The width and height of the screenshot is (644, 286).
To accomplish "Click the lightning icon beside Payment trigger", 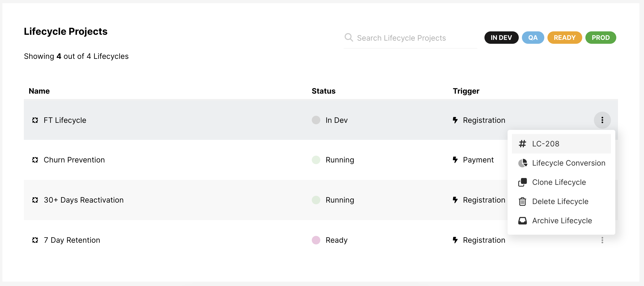I will click(455, 160).
